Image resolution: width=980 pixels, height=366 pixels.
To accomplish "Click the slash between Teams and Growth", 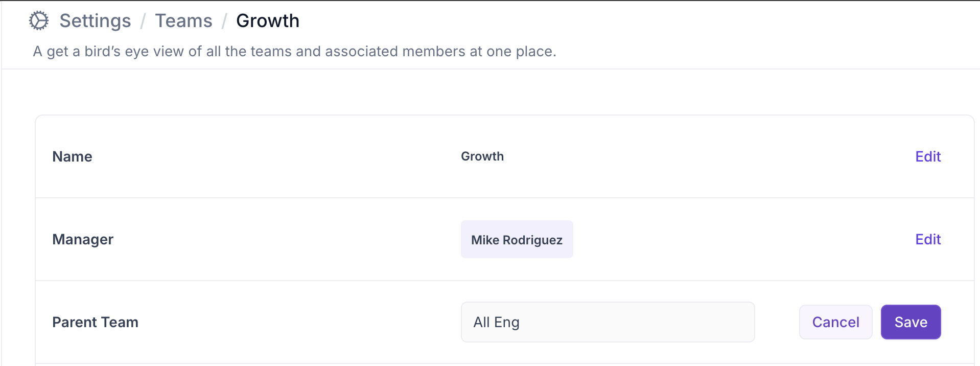I will [224, 21].
